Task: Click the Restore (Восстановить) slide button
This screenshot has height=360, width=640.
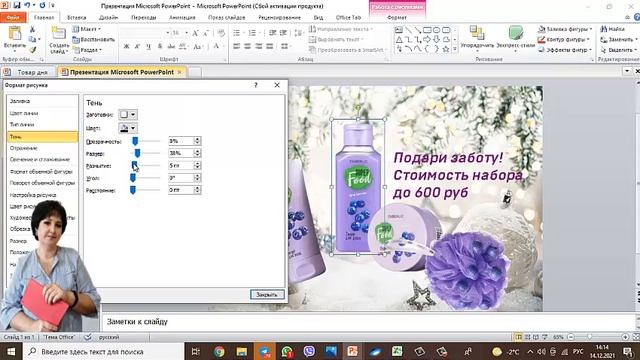Action: 93,40
